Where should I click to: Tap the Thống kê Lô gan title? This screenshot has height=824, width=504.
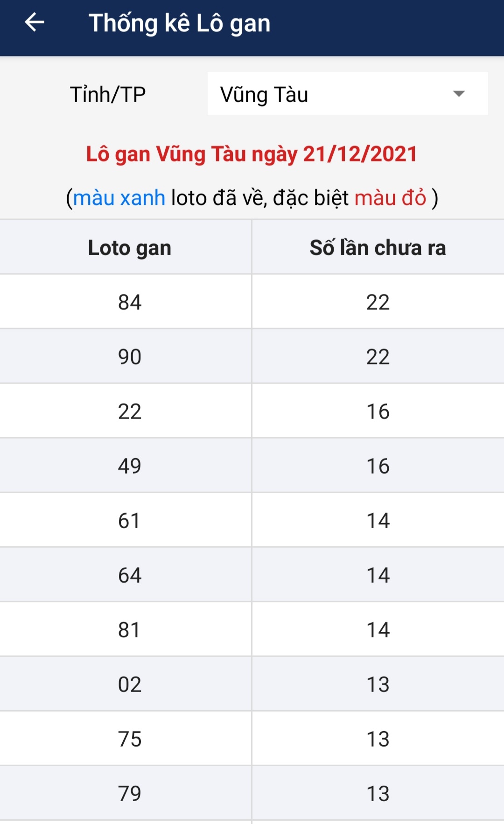pos(180,23)
